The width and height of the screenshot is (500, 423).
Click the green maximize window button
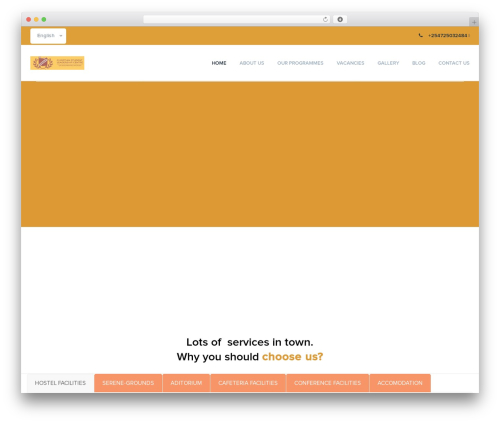(44, 20)
